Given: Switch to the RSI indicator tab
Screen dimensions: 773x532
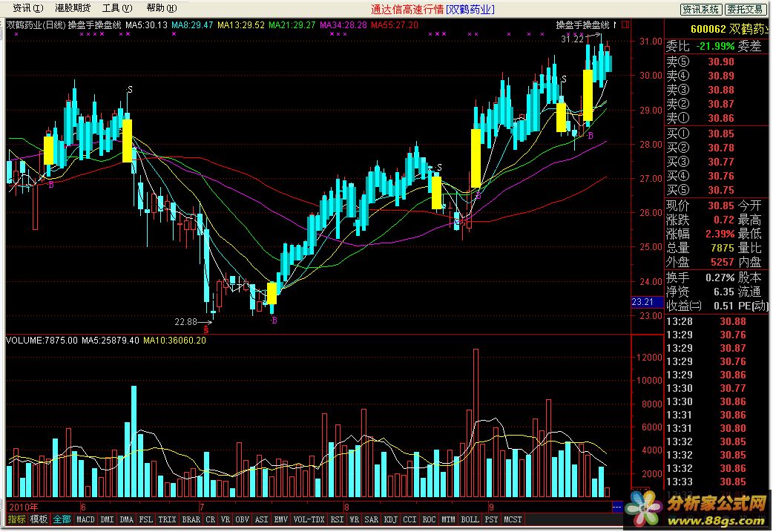Looking at the screenshot, I should click(338, 519).
